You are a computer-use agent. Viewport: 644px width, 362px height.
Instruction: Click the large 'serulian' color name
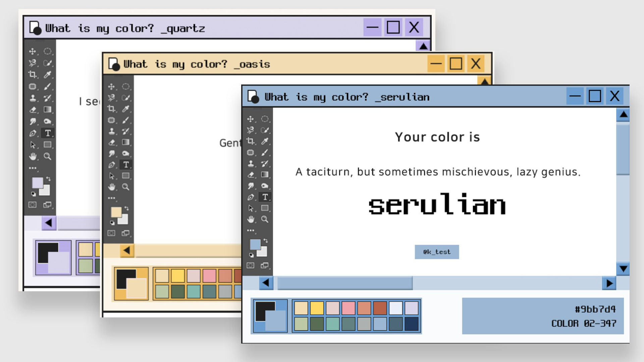[x=437, y=204]
